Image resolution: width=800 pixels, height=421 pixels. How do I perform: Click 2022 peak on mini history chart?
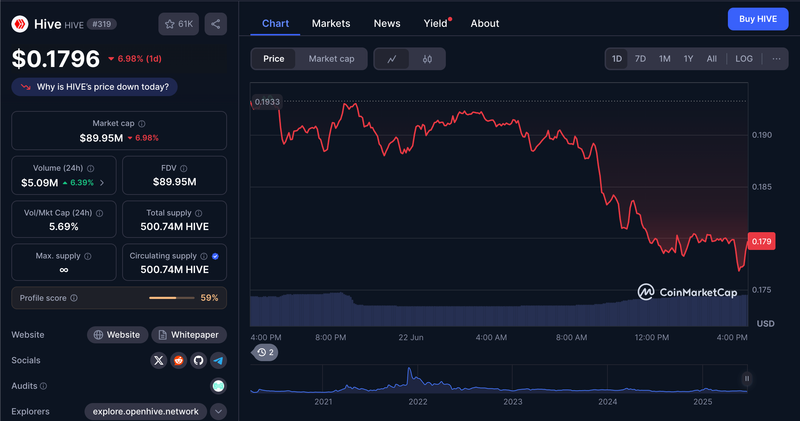pos(409,369)
